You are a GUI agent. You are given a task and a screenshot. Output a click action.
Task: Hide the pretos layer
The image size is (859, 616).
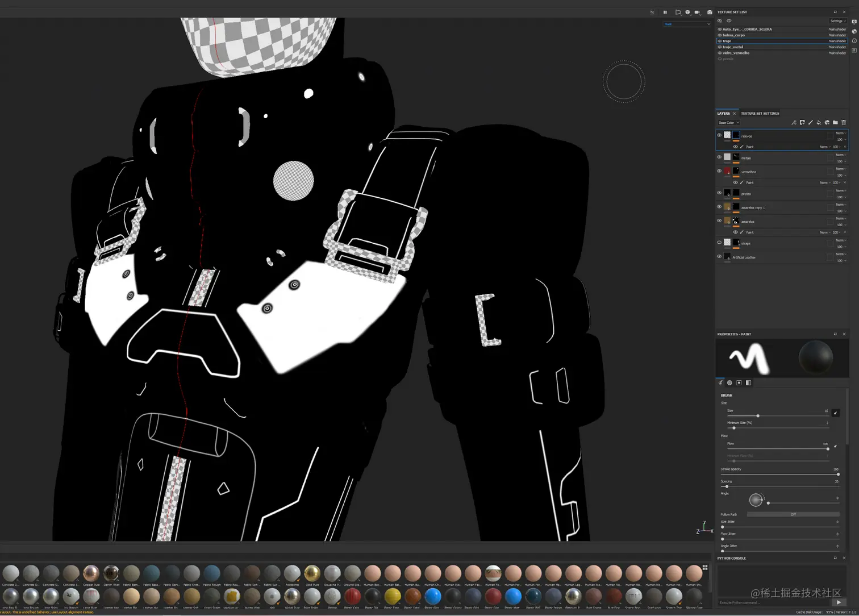point(719,193)
